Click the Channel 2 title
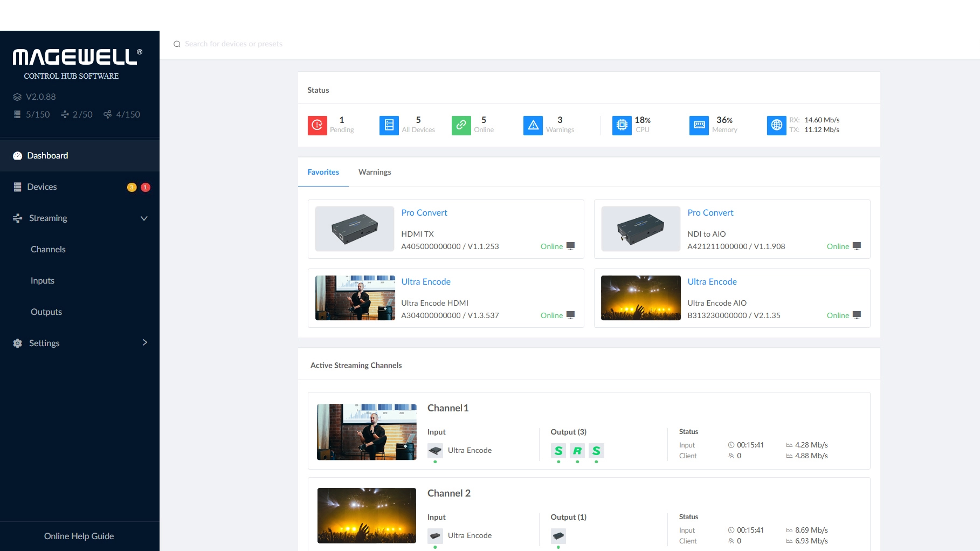 tap(449, 493)
